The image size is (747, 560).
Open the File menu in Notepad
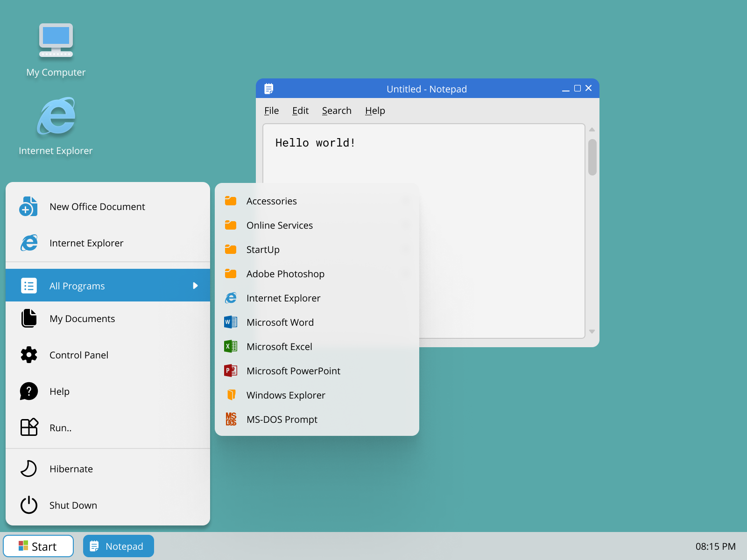(x=271, y=111)
